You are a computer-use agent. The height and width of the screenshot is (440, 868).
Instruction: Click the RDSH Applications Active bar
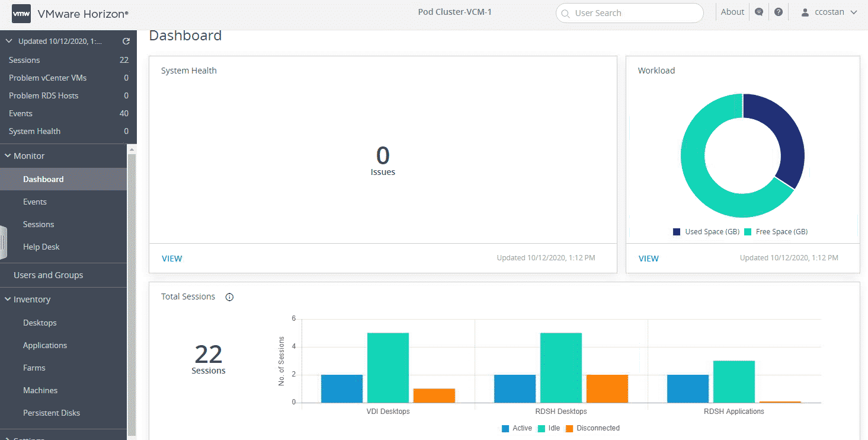688,388
